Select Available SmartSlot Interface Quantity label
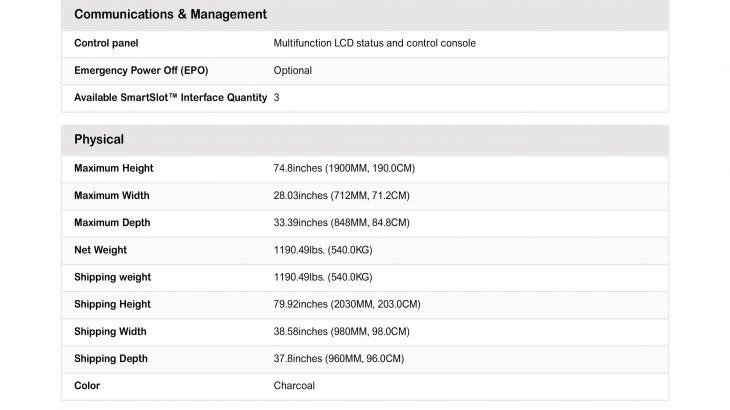Image resolution: width=730 pixels, height=410 pixels. [170, 98]
